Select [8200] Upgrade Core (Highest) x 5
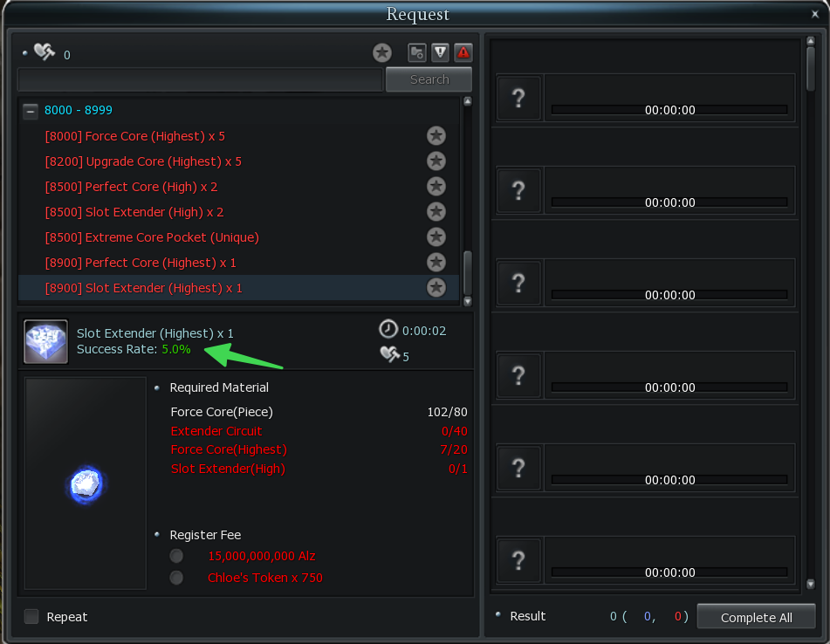This screenshot has height=644, width=830. [x=143, y=161]
